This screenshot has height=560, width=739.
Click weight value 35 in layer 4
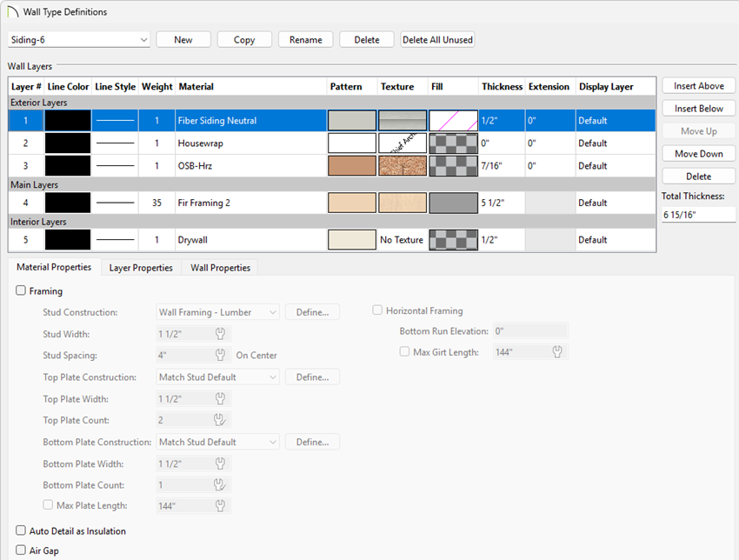tap(157, 203)
